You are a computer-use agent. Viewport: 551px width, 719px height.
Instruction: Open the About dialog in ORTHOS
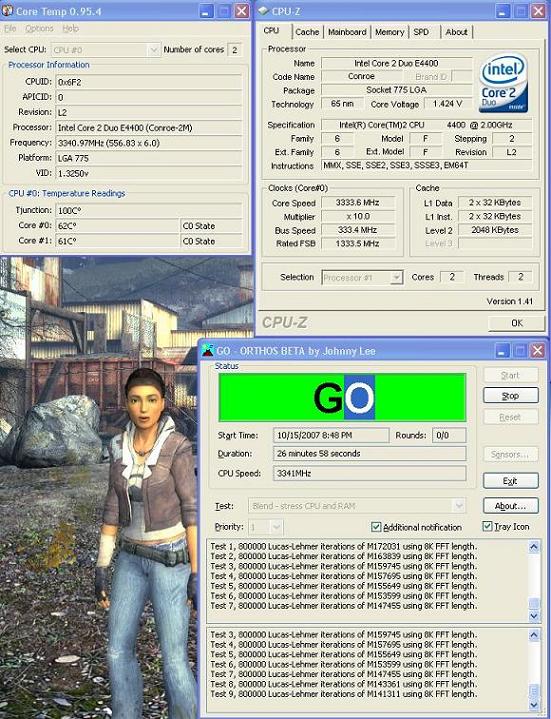coord(510,506)
